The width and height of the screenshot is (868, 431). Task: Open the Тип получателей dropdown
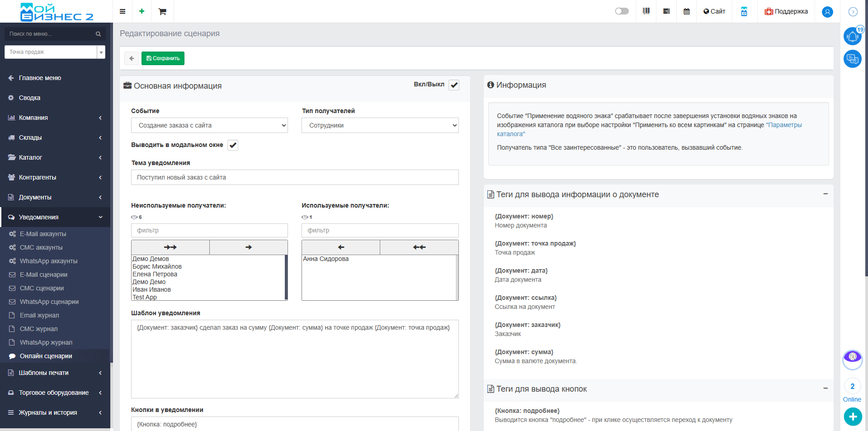tap(380, 125)
